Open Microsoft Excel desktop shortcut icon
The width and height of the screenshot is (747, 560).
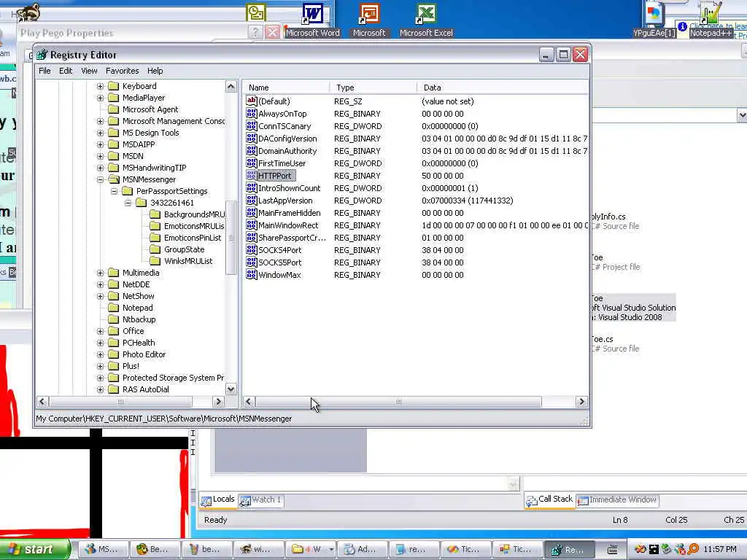(x=426, y=13)
